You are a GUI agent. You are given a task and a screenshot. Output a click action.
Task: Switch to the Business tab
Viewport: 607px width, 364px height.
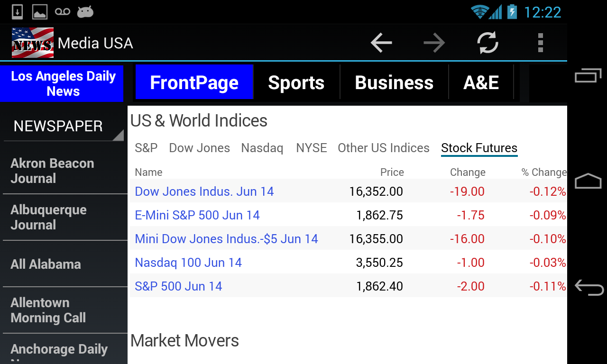pos(394,82)
